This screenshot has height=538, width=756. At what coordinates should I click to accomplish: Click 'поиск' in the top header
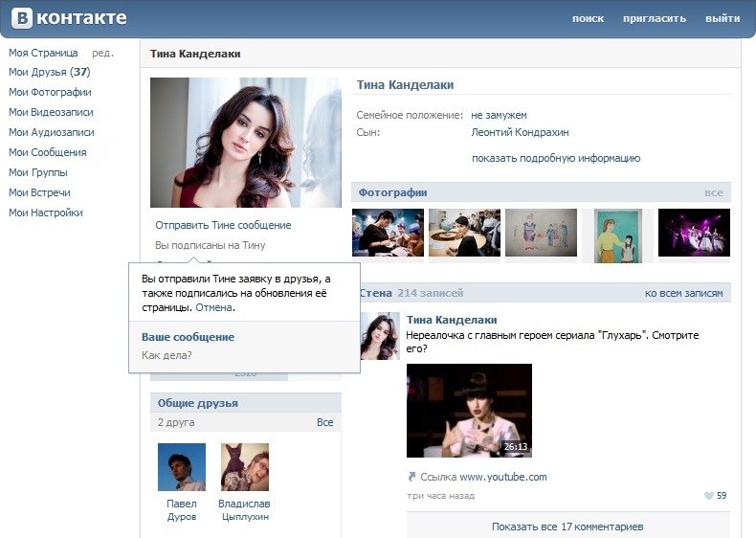click(x=588, y=19)
